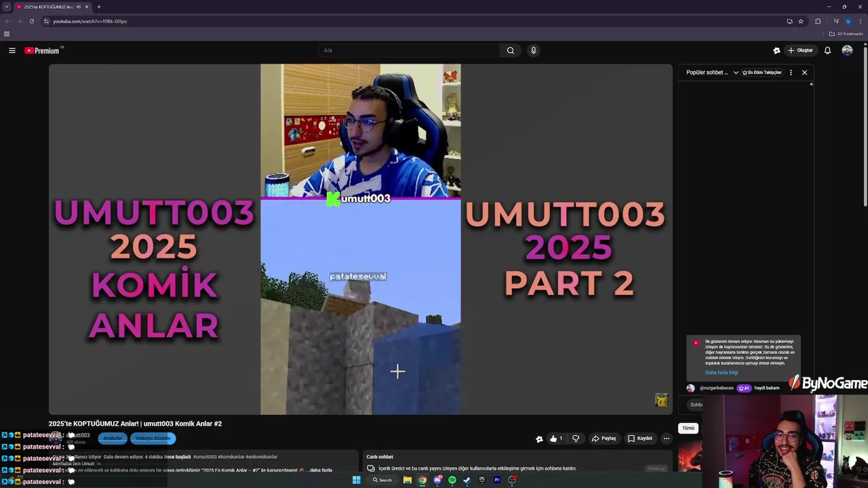The height and width of the screenshot is (488, 868).
Task: Open the Oluştur create button
Action: coord(800,50)
